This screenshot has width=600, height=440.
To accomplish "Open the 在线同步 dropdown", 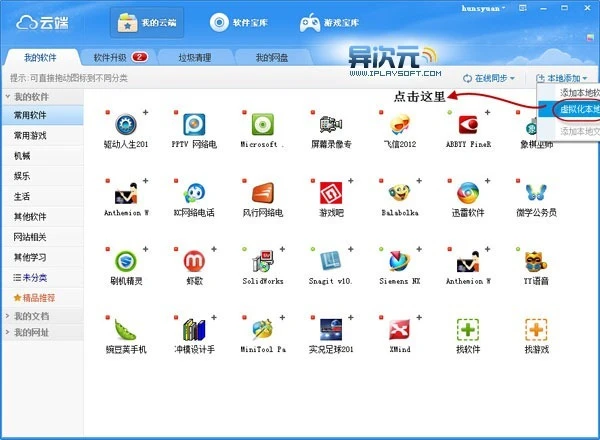I will tap(489, 78).
